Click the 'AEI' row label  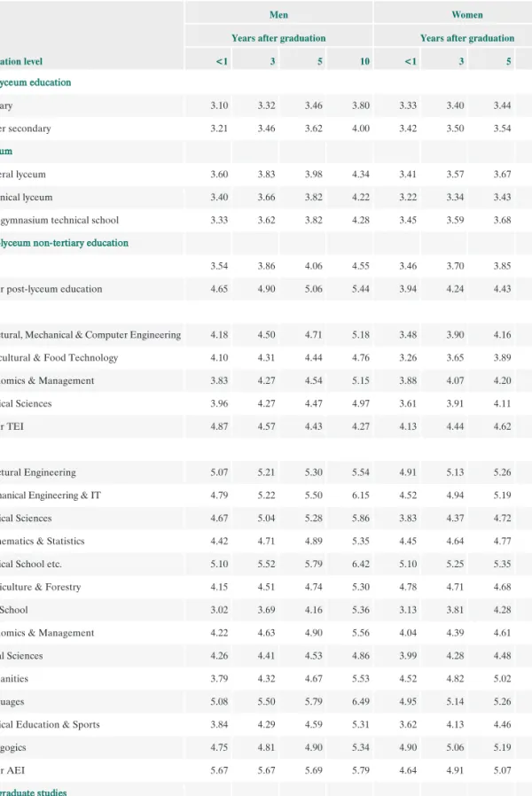[x=16, y=770]
